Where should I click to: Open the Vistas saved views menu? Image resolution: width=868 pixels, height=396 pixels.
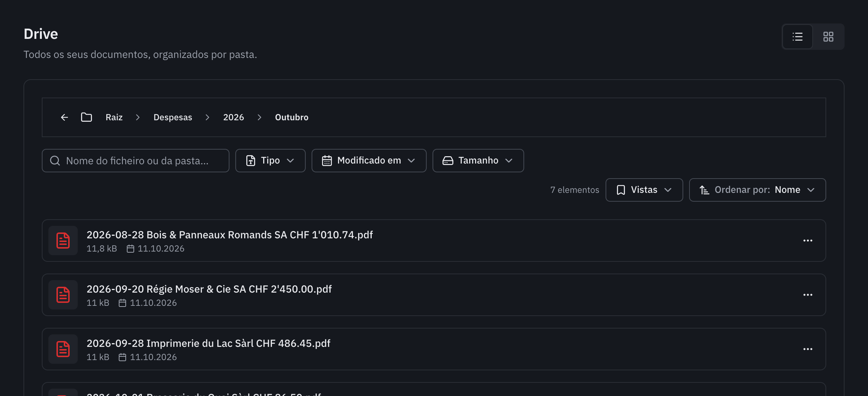(x=644, y=190)
